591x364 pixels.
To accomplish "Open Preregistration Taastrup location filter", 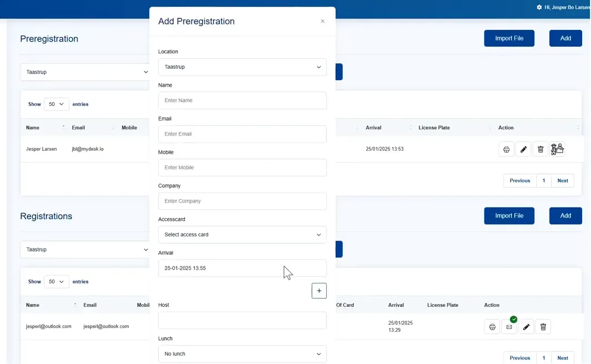I will (x=85, y=72).
